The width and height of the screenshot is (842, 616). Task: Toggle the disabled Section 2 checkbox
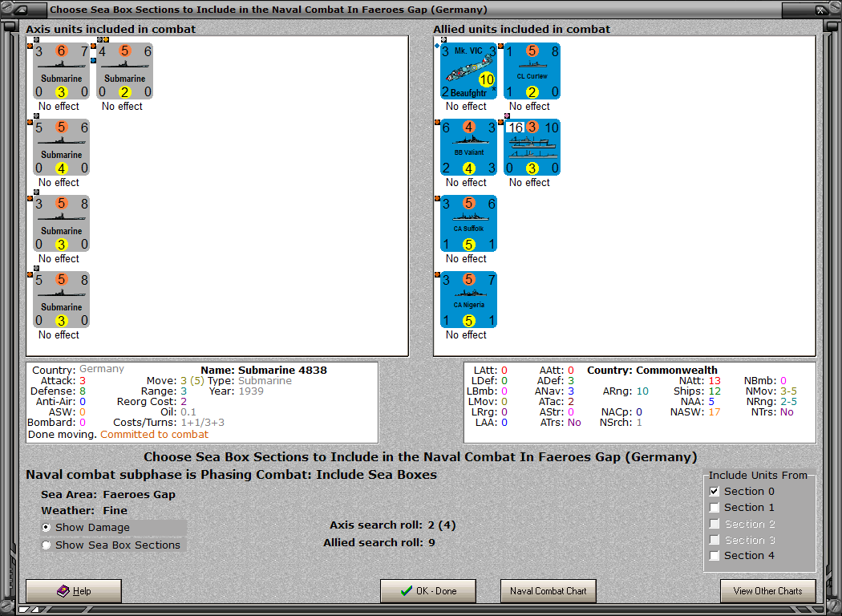(x=714, y=524)
